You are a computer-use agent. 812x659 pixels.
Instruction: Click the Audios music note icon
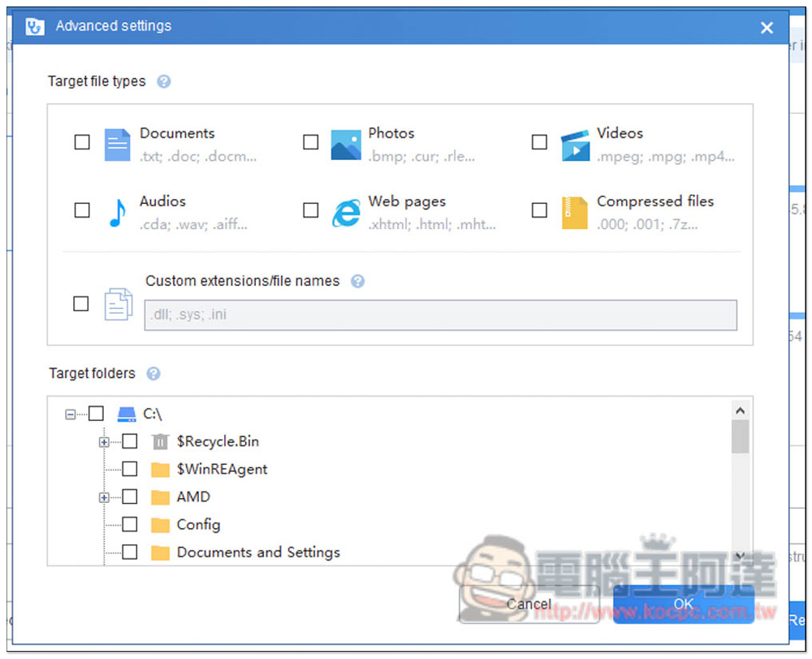(118, 213)
